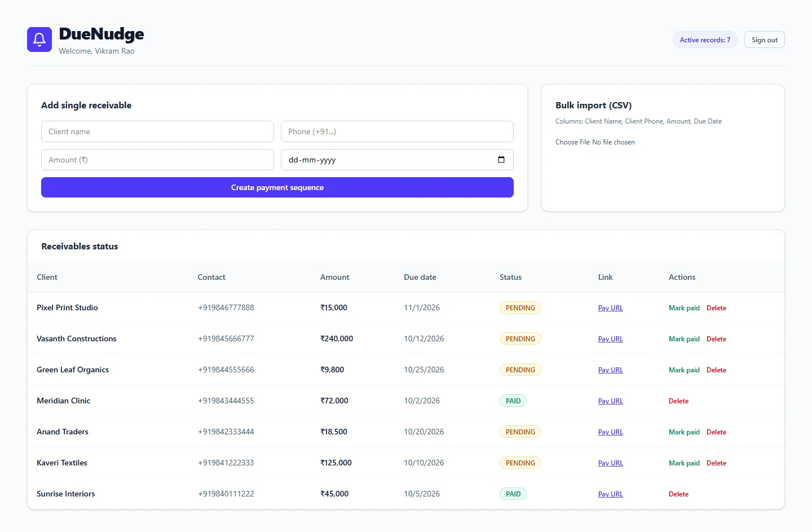This screenshot has height=532, width=812.
Task: Click Create payment sequence button
Action: pos(277,187)
